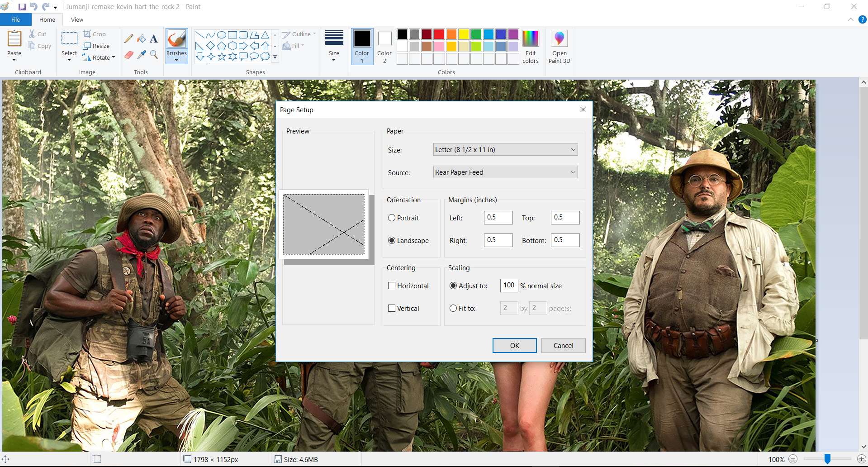This screenshot has width=868, height=467.
Task: Select the Magnifier tool
Action: 153,55
